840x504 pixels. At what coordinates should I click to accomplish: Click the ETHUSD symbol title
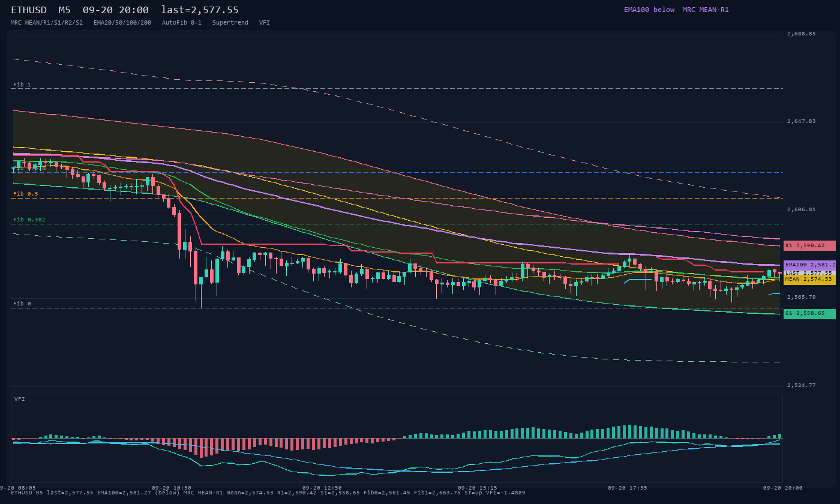(x=29, y=10)
